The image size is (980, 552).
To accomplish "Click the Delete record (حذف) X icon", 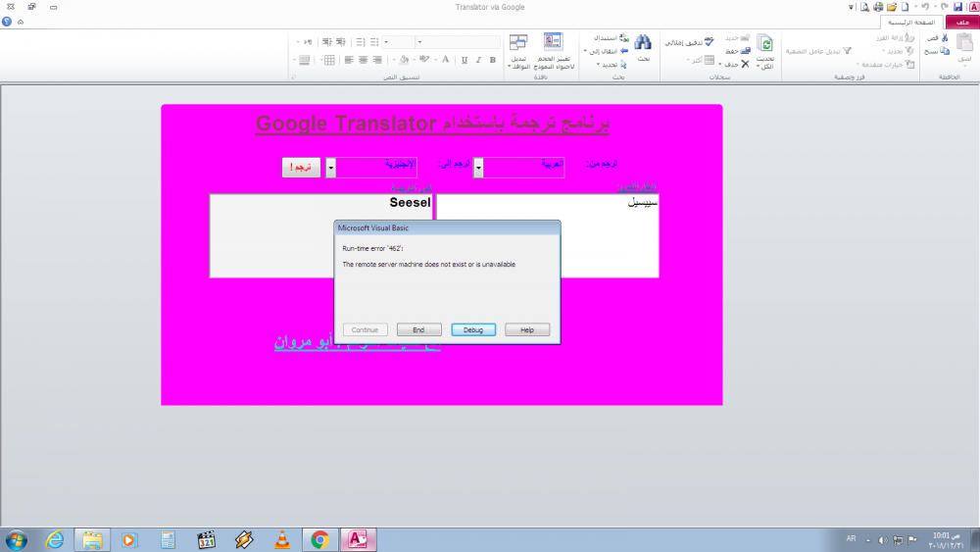I will point(745,65).
